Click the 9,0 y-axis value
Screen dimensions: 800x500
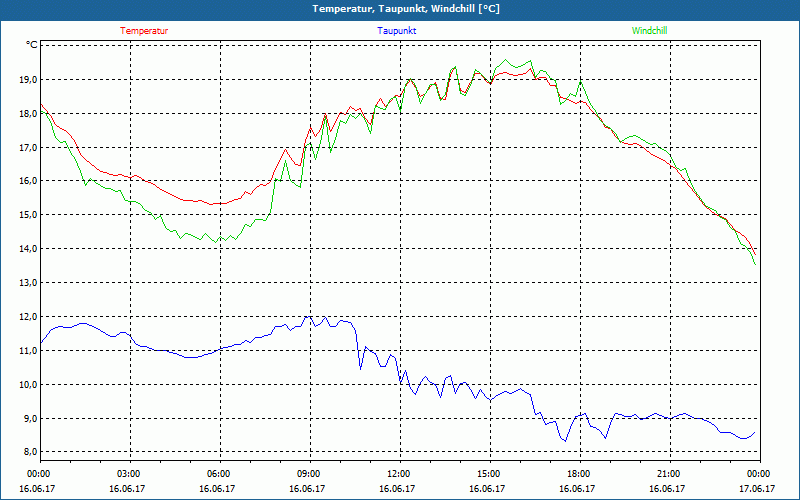click(x=30, y=418)
